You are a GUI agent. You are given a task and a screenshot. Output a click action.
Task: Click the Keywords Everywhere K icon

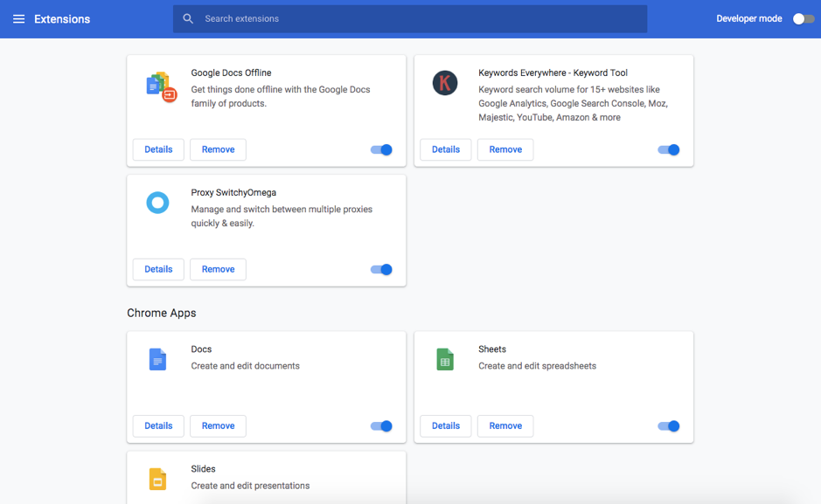pyautogui.click(x=445, y=83)
